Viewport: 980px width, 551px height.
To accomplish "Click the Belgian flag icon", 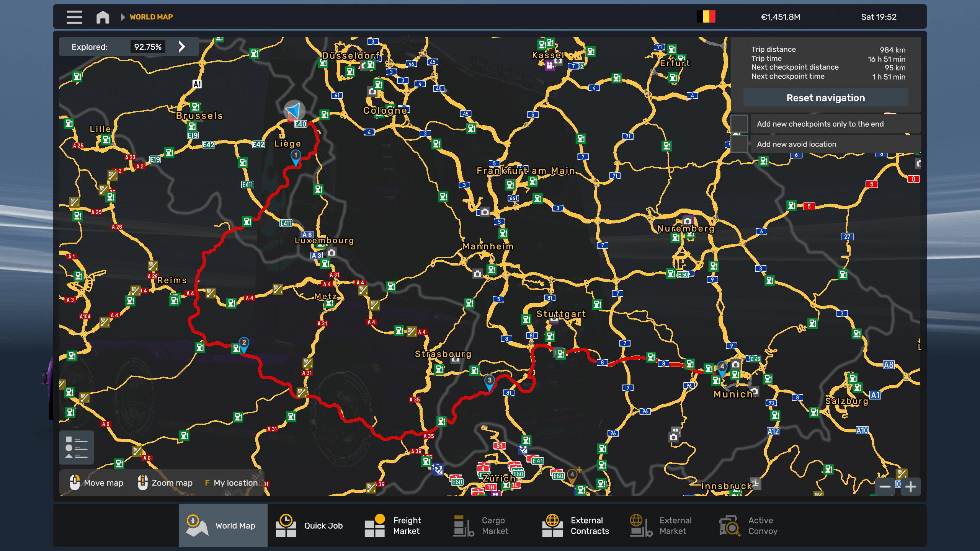I will click(x=706, y=17).
